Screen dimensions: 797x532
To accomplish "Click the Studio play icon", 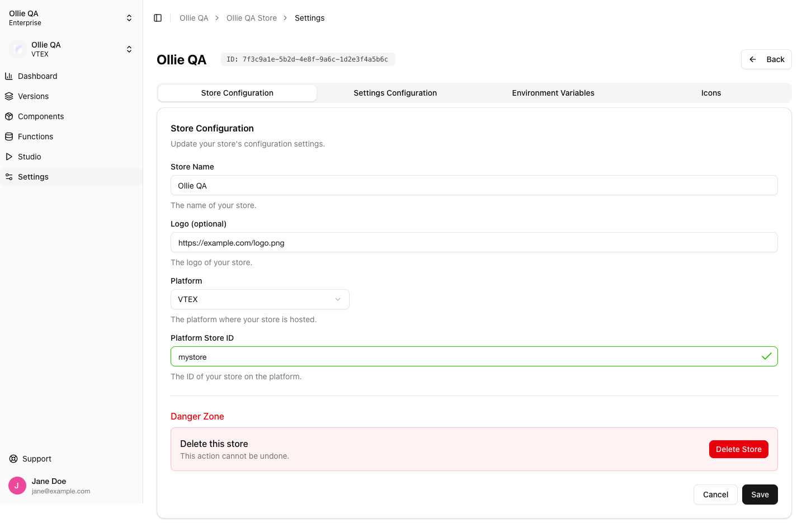I will tap(9, 157).
